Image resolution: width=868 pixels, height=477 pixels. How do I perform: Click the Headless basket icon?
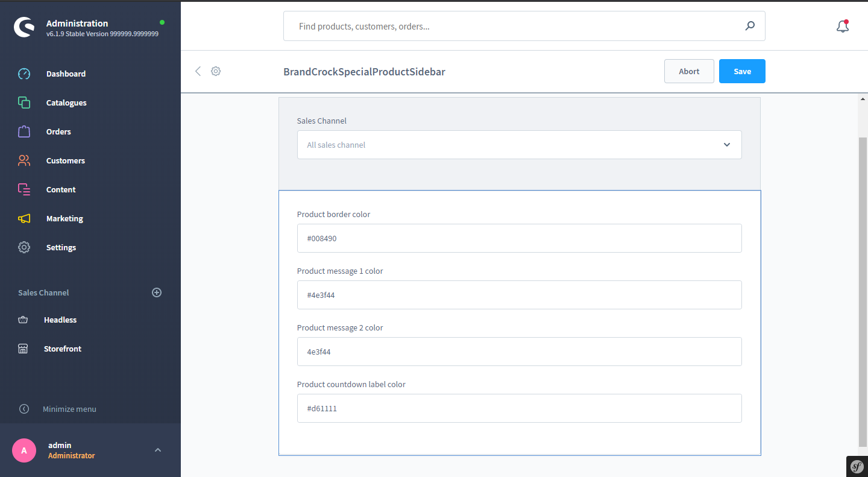[23, 320]
